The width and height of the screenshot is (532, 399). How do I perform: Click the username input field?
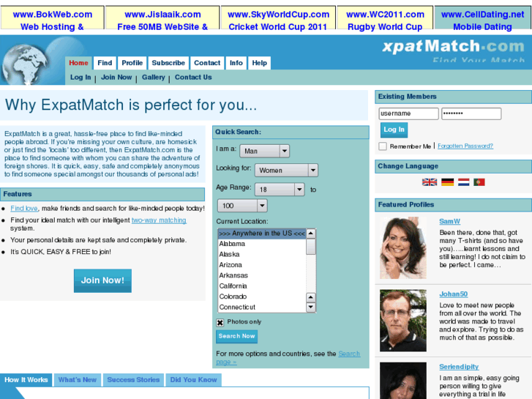[x=408, y=113]
